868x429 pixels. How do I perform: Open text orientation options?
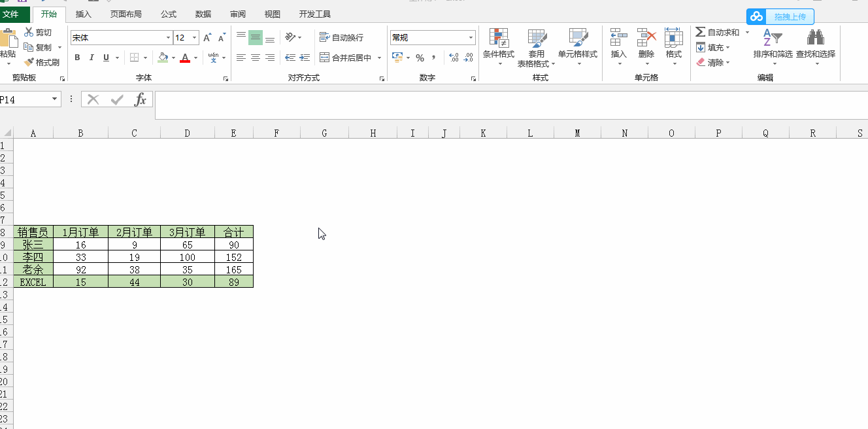pyautogui.click(x=293, y=37)
